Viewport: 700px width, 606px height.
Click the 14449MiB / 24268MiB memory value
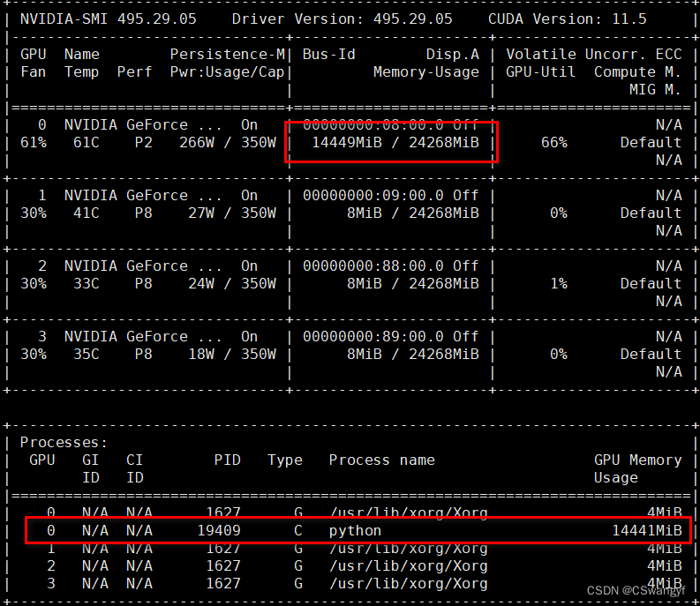395,142
